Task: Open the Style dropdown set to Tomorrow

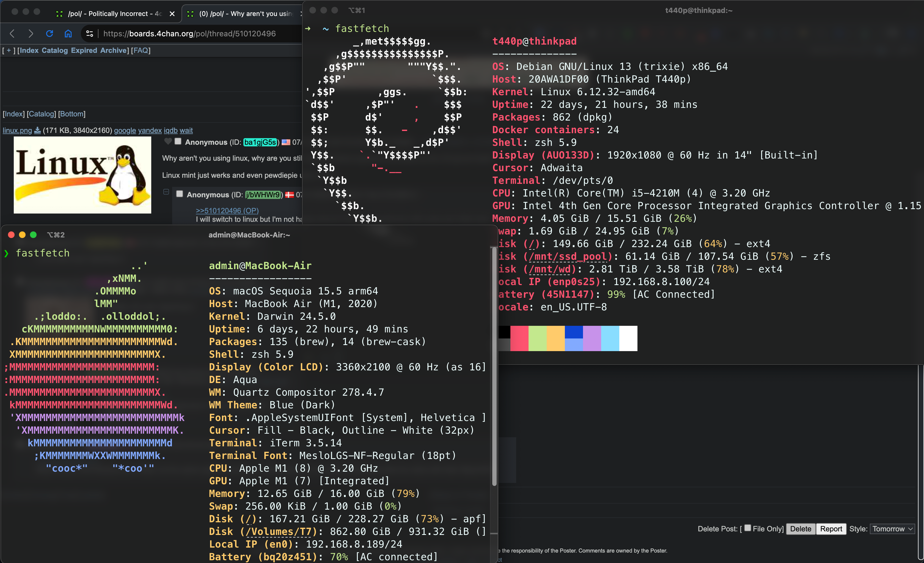Action: pos(892,529)
